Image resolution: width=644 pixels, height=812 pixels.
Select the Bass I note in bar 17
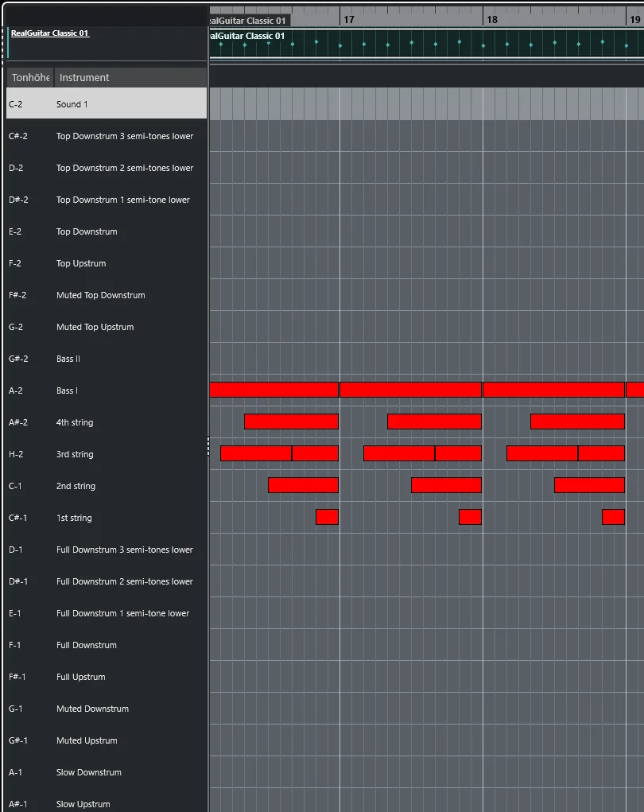coord(410,390)
